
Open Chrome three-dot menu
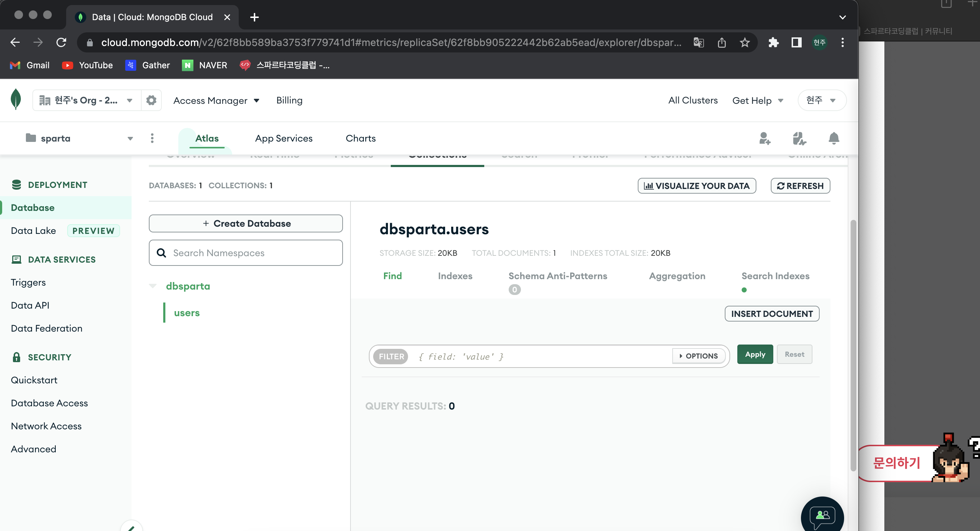[843, 42]
